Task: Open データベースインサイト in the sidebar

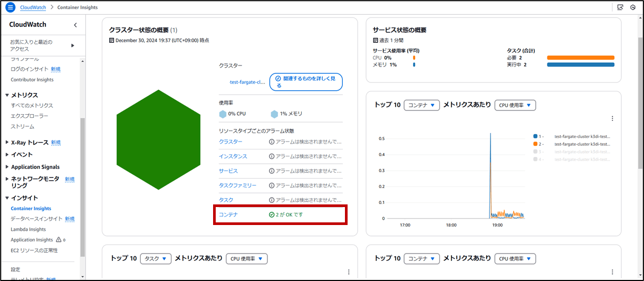Action: [37, 219]
